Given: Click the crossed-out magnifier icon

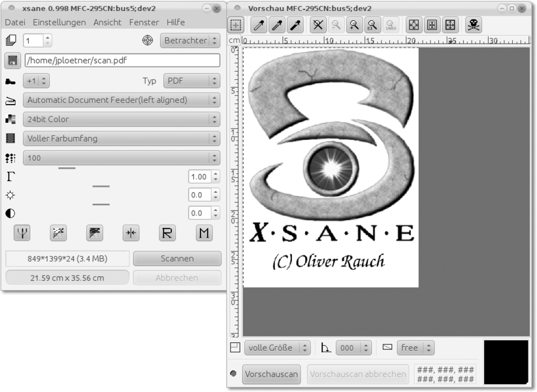Looking at the screenshot, I should point(317,25).
